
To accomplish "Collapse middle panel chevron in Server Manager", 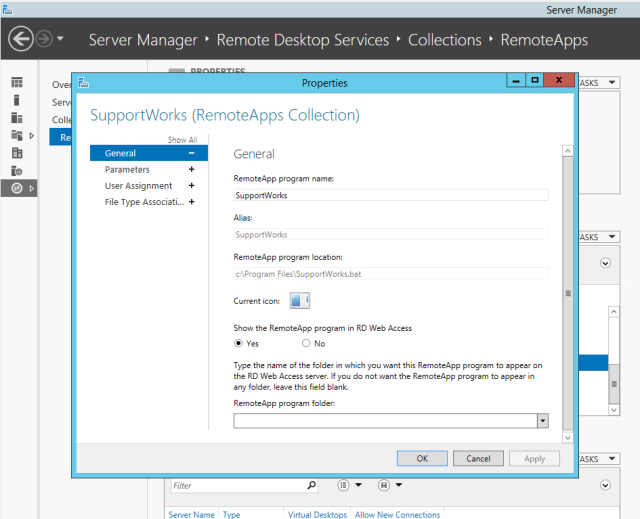I will pyautogui.click(x=605, y=263).
